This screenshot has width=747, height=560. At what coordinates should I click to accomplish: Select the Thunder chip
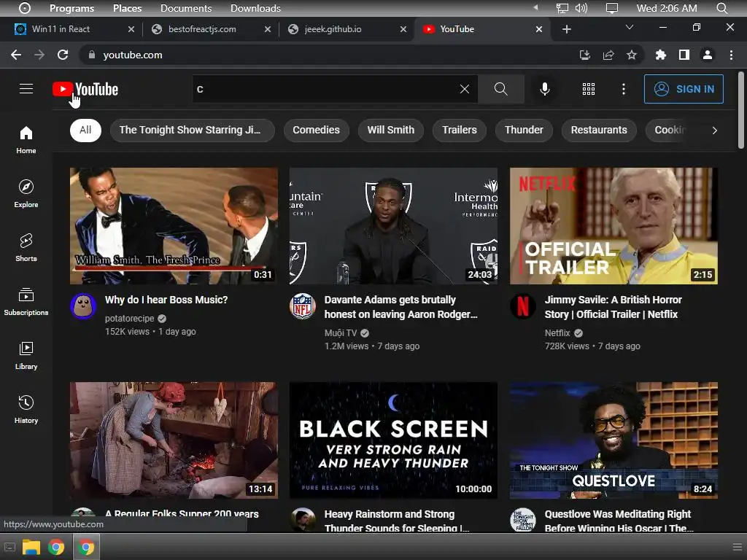(524, 130)
